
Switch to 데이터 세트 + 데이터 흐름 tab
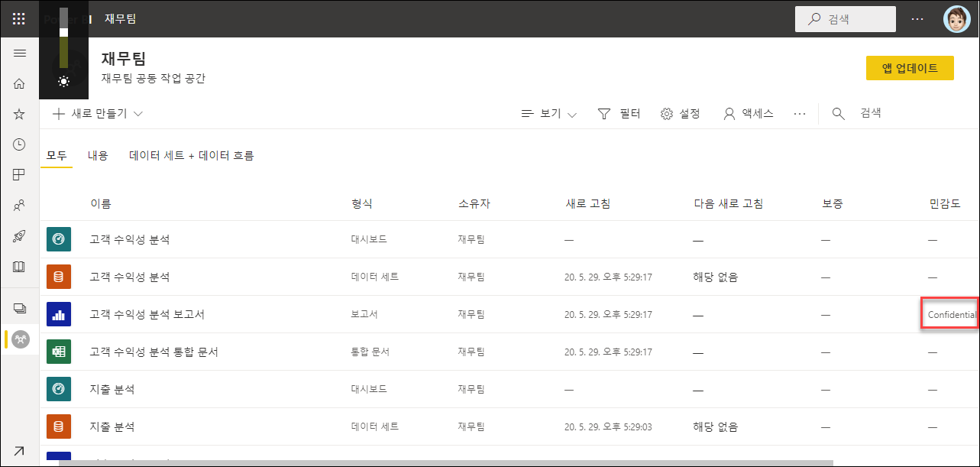pos(192,155)
